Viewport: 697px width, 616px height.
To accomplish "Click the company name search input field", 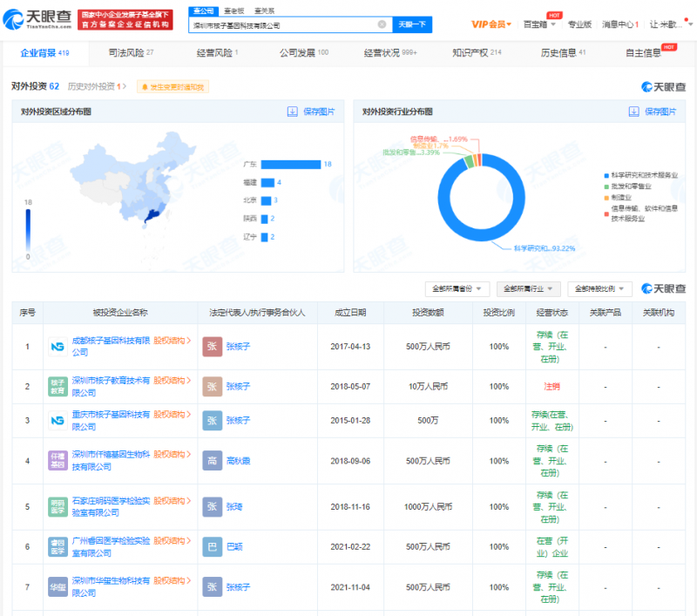I will click(x=283, y=25).
